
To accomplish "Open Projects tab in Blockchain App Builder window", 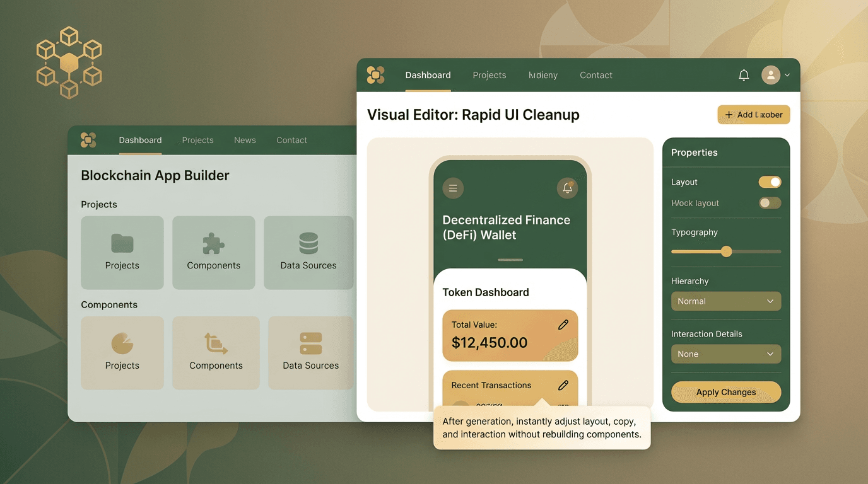I will pos(197,140).
